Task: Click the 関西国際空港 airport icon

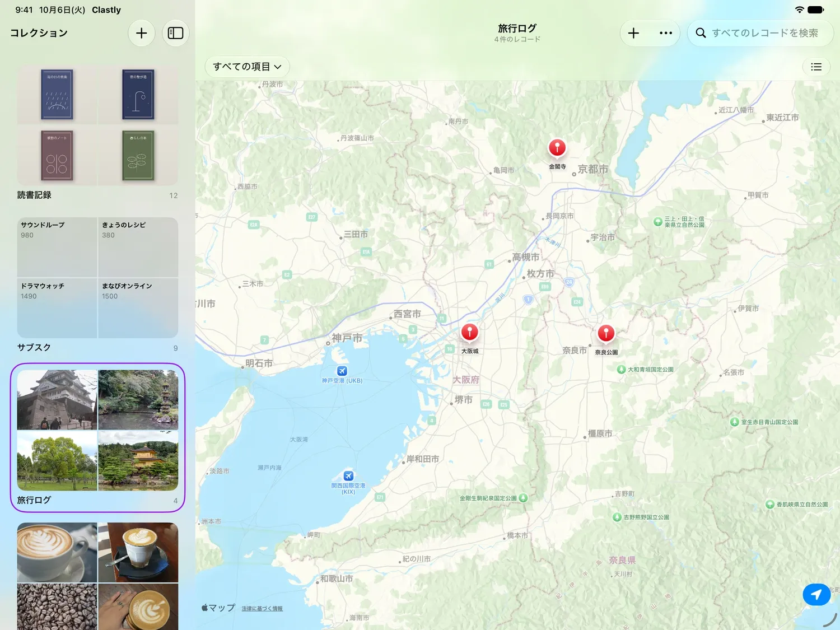Action: tap(348, 476)
